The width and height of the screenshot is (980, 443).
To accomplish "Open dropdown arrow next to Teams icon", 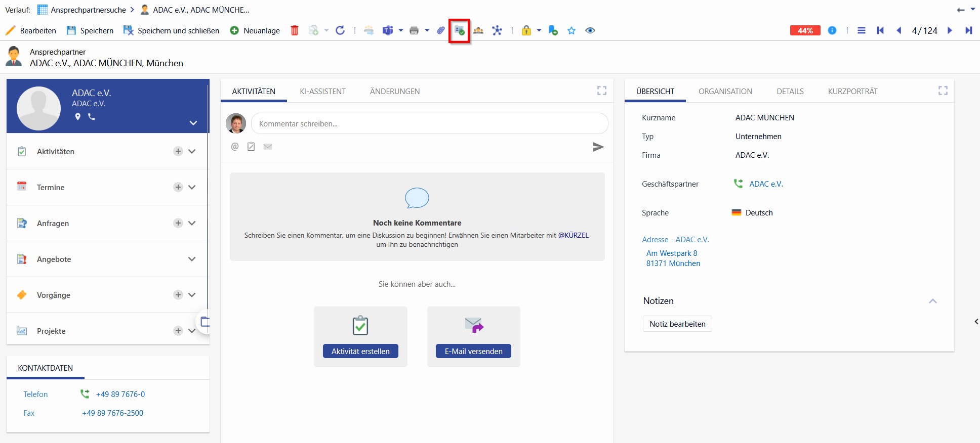I will click(x=401, y=30).
